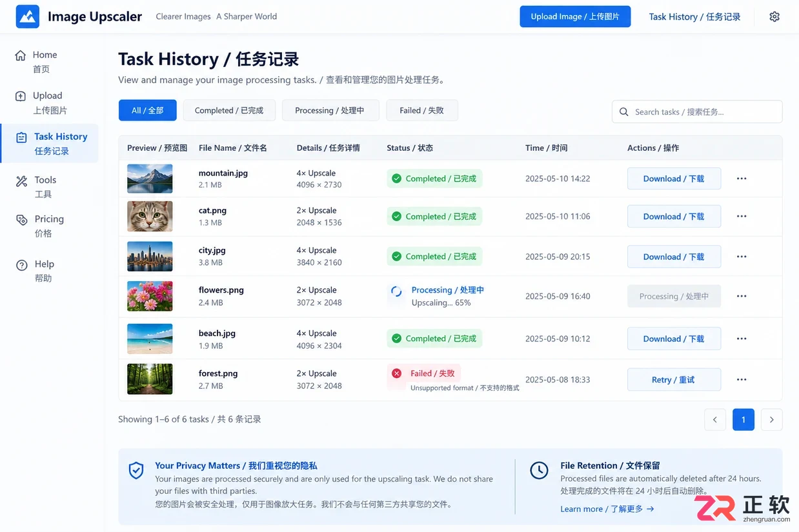Open the beach.jpg preview thumbnail
The width and height of the screenshot is (799, 532).
[150, 339]
